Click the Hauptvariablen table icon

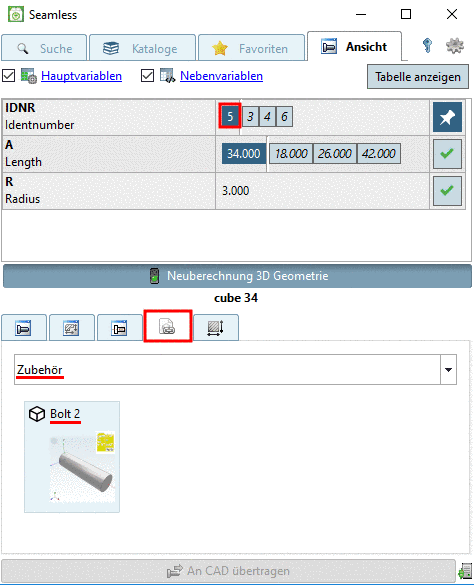[x=29, y=76]
